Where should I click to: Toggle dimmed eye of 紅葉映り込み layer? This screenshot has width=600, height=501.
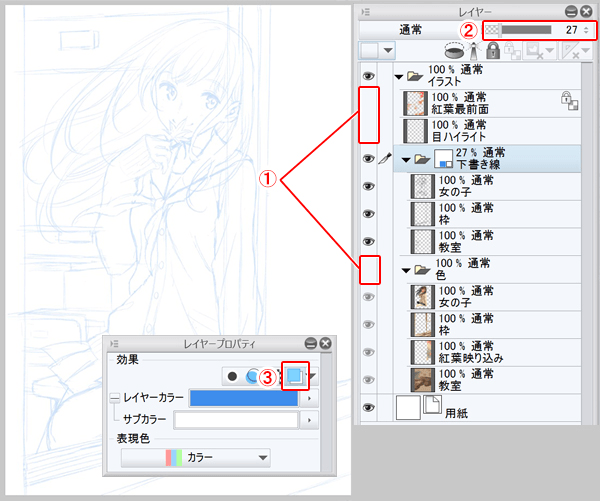(368, 352)
